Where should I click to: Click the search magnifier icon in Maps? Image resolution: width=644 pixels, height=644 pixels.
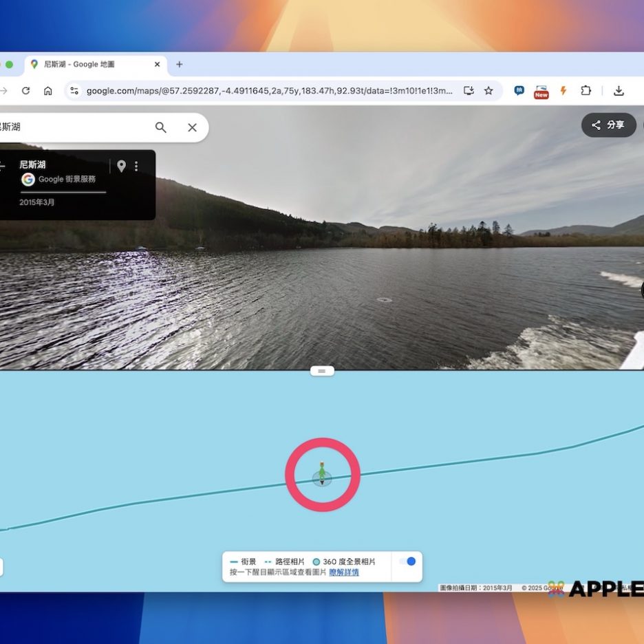pyautogui.click(x=160, y=127)
